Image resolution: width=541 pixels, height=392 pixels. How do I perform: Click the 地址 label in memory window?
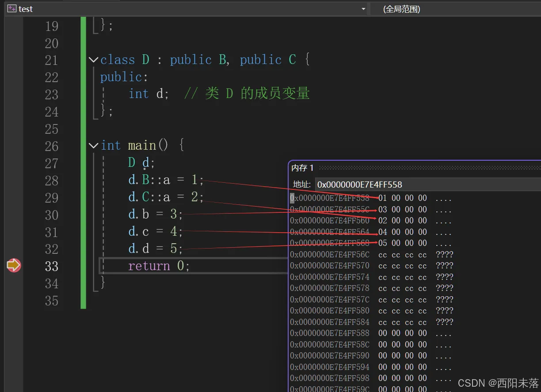(x=302, y=185)
